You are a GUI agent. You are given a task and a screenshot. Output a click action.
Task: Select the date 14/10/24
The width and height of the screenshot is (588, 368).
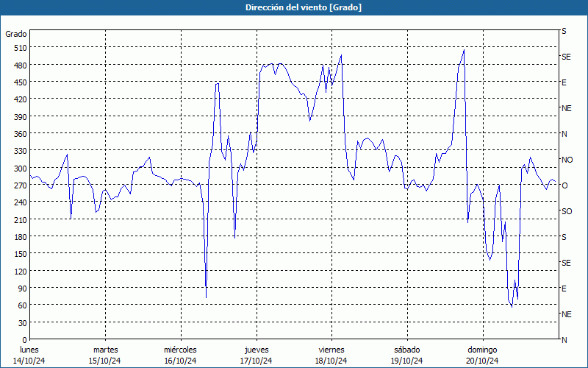(29, 361)
